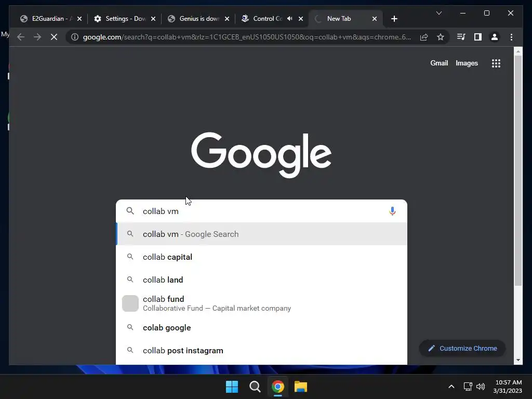Open File Explorer from taskbar
This screenshot has height=399, width=532.
[x=301, y=387]
